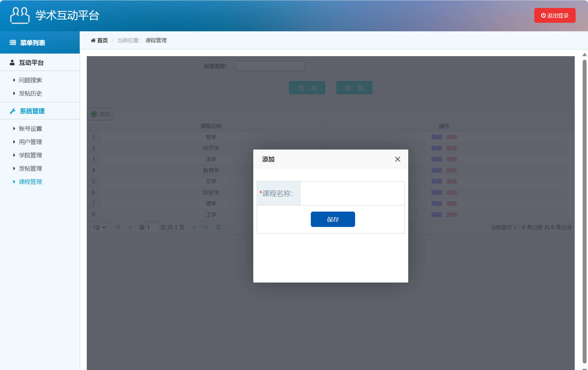Click the 菜单列表 list icon

point(13,43)
